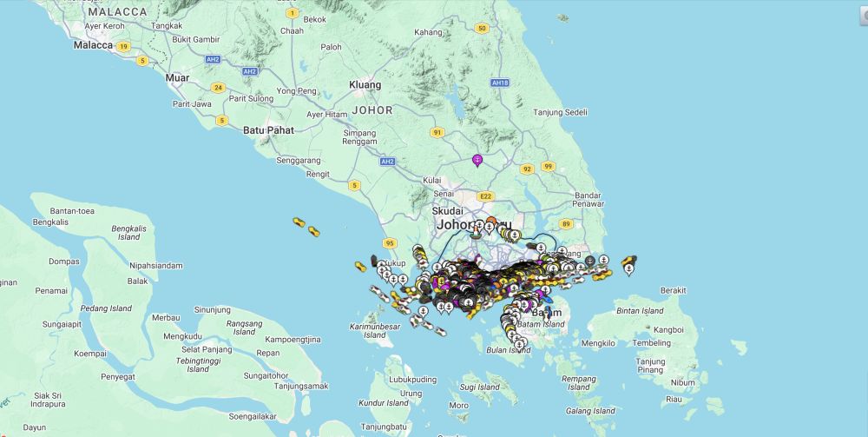Image resolution: width=868 pixels, height=437 pixels.
Task: Click the Tanjung Sedeli place label
Action: tap(560, 112)
